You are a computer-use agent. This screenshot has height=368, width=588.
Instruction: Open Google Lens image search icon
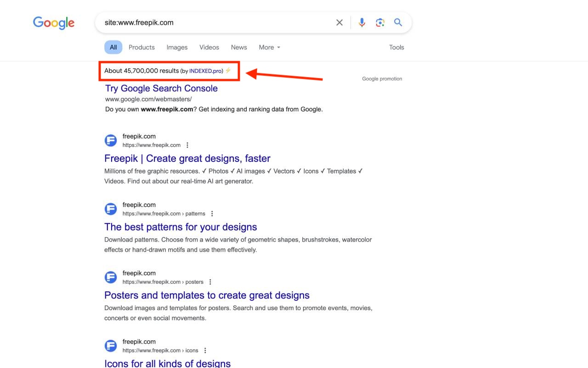(380, 23)
